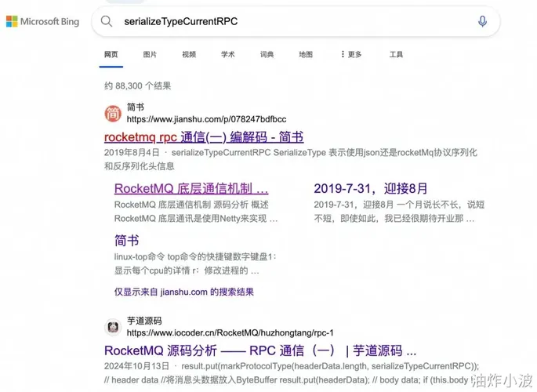Open the 词典 tab
Screen dimensions: 537x392
click(x=267, y=54)
